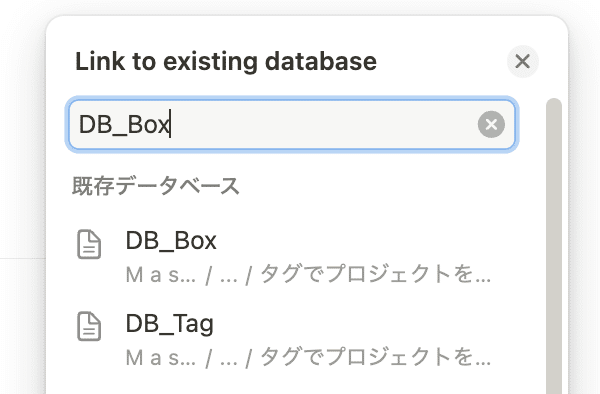Click the Mas… breadcrumb under DB_Box

[161, 275]
